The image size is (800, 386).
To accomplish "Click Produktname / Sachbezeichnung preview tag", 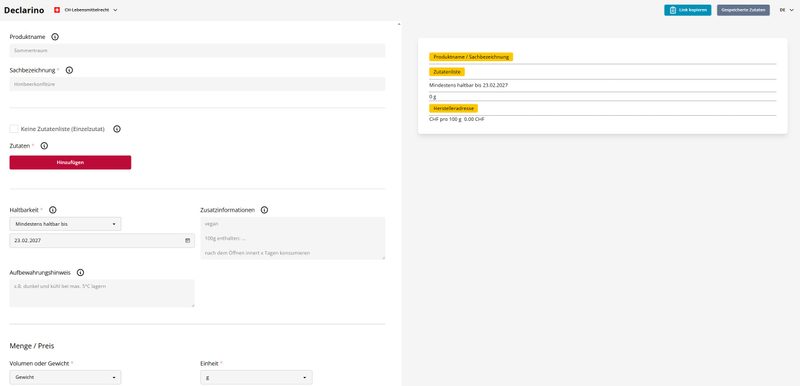I will point(471,57).
